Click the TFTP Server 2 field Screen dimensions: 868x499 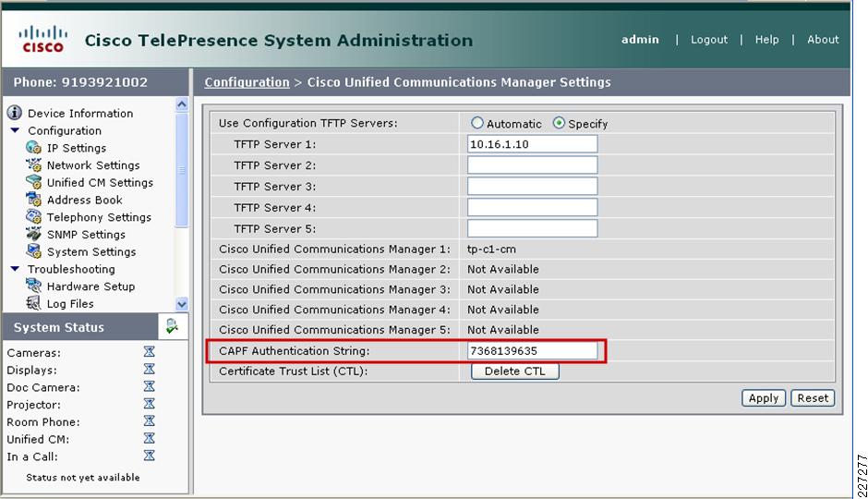tap(532, 165)
